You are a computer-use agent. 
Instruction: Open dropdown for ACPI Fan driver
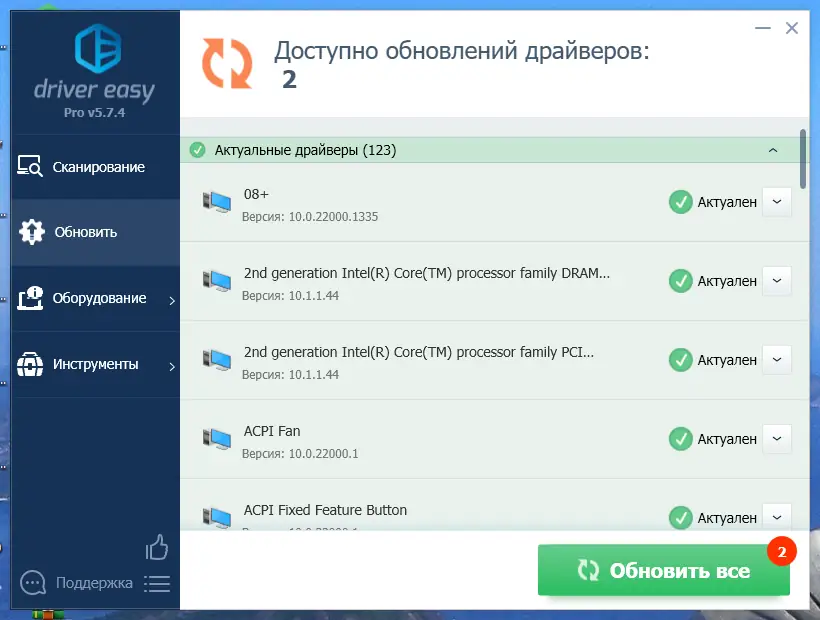[x=777, y=439]
